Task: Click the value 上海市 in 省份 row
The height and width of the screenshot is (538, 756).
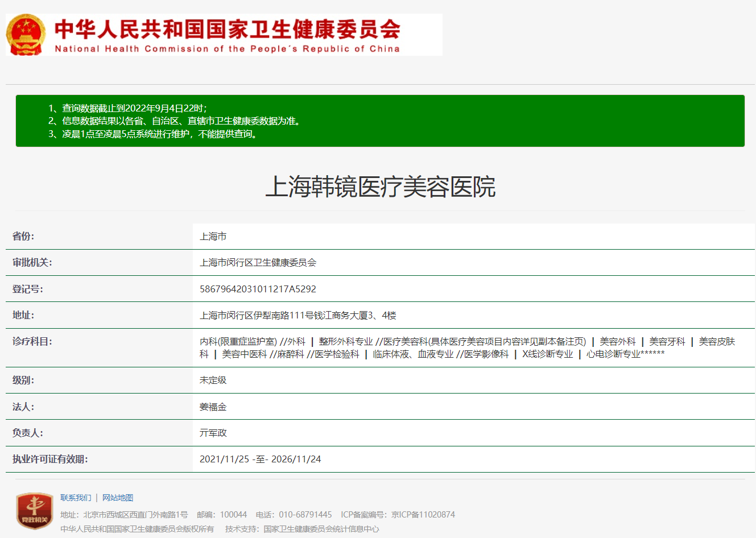Action: (x=213, y=237)
